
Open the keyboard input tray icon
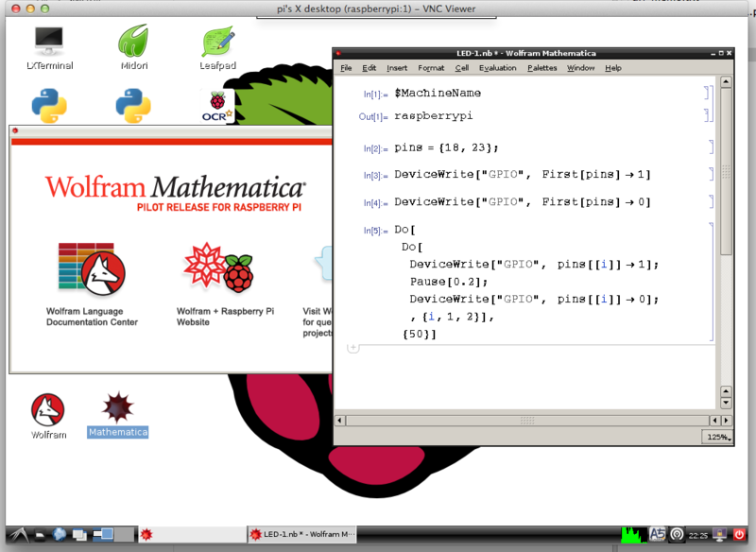click(657, 534)
